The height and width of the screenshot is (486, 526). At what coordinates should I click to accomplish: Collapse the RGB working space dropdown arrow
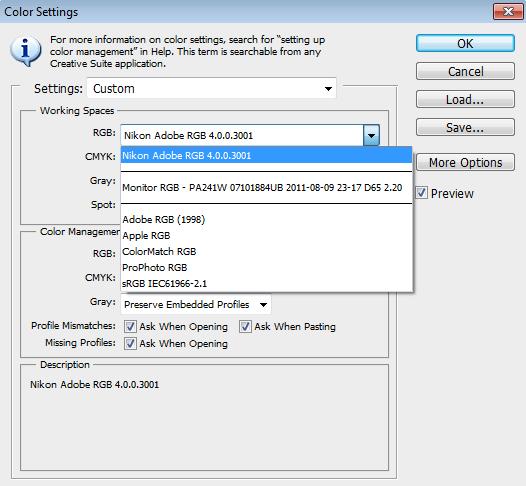(371, 136)
